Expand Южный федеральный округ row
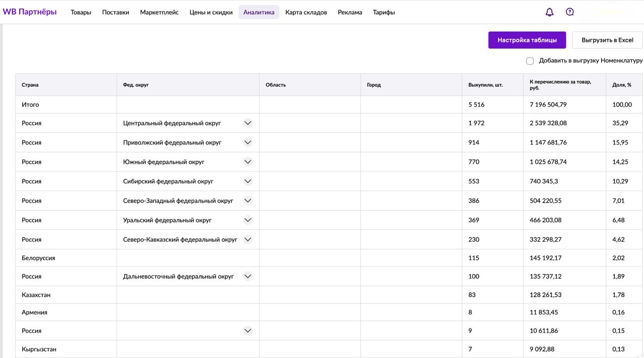 pos(248,162)
